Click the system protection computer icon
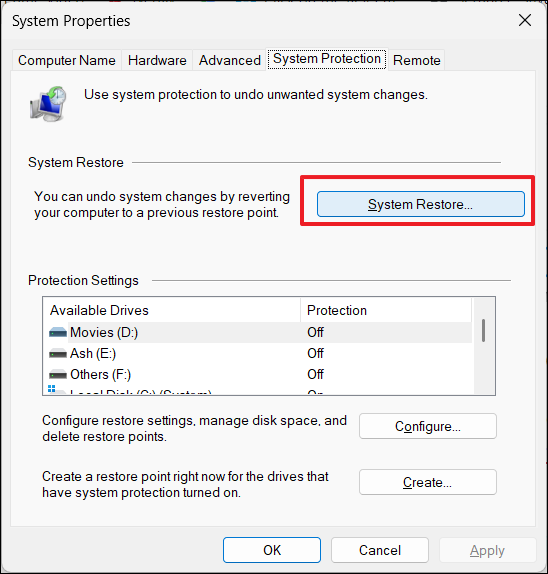This screenshot has height=574, width=548. pos(48,104)
